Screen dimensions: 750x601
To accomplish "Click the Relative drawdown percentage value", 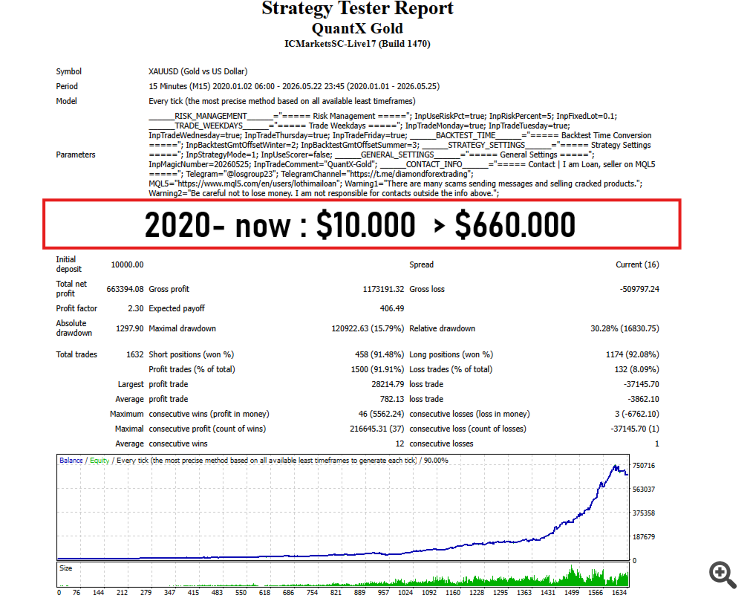I will pyautogui.click(x=625, y=328).
